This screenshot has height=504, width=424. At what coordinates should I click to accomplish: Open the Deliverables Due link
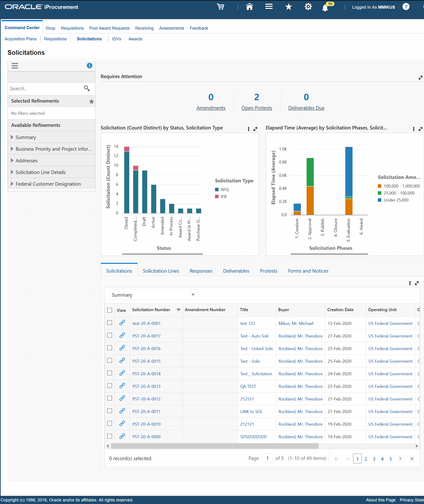[x=306, y=108]
